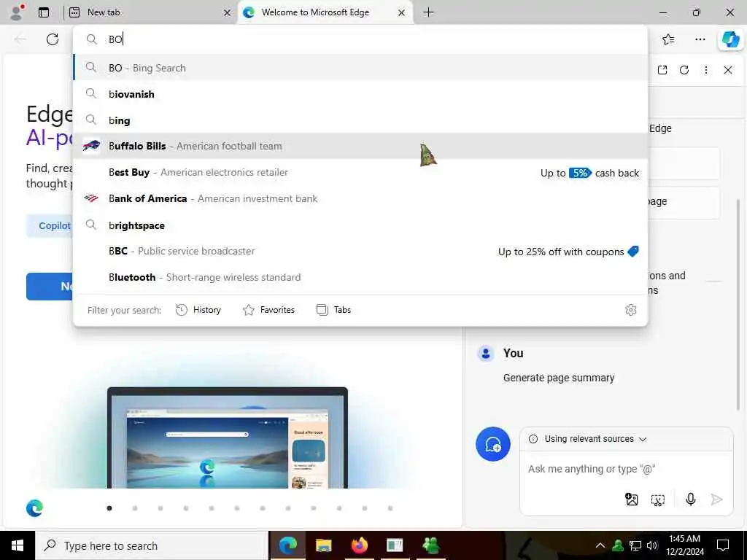Click the laptop preview image
This screenshot has height=560, width=747.
click(228, 437)
